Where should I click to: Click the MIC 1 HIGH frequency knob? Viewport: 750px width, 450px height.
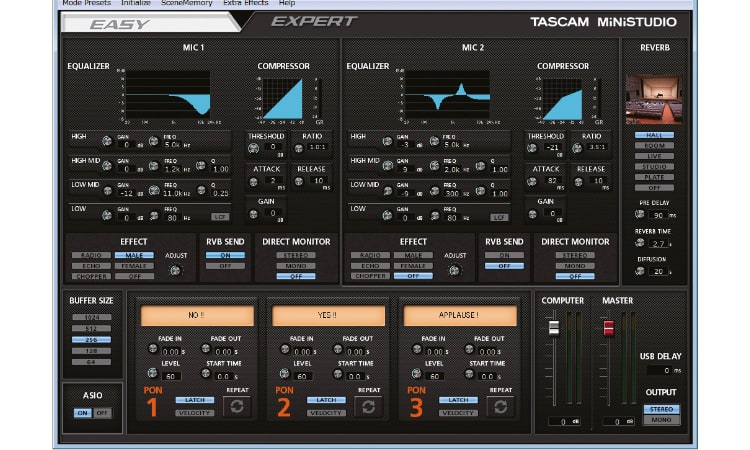click(154, 141)
